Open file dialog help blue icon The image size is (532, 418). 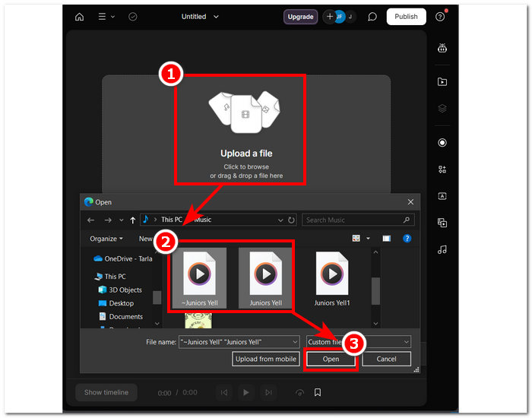(407, 239)
